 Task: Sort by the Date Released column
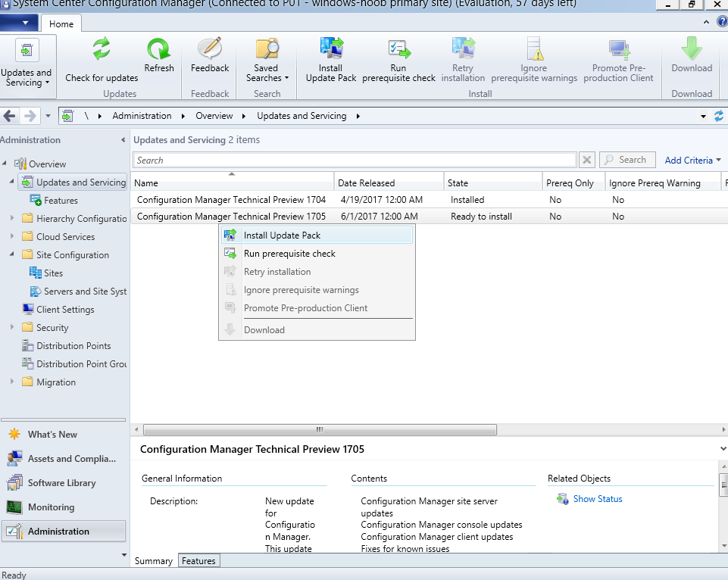pyautogui.click(x=389, y=182)
